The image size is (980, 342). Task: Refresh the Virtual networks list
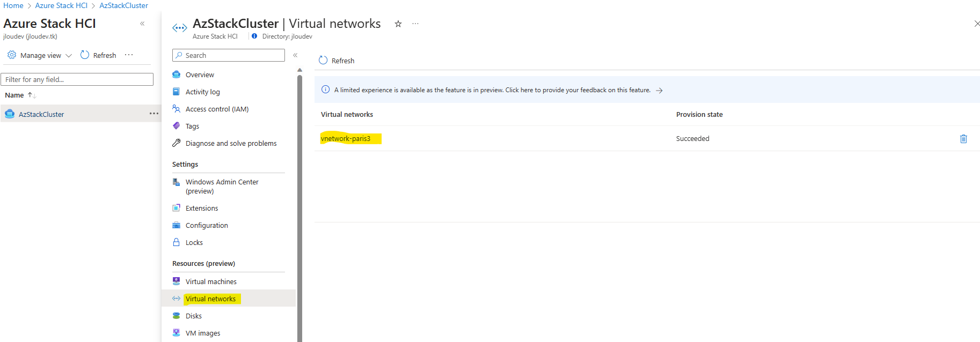337,61
